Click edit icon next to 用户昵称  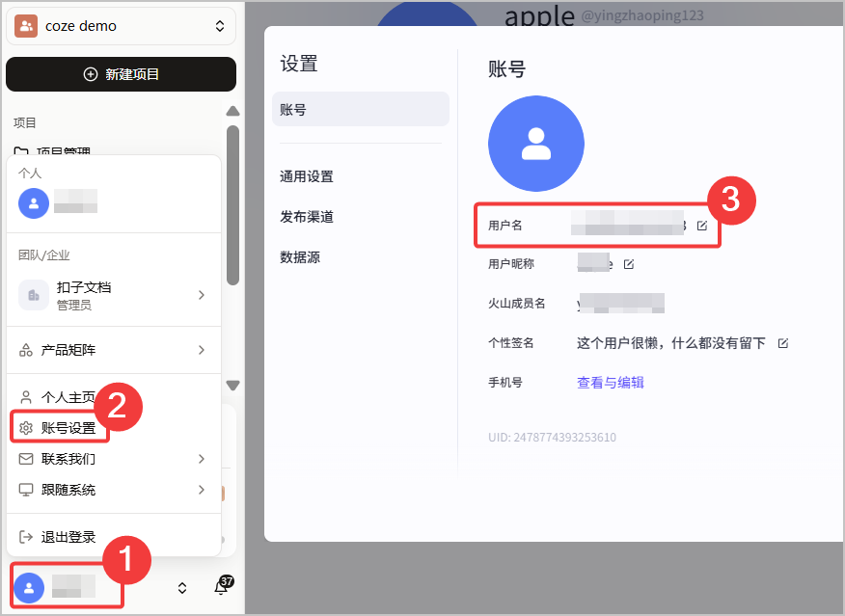pos(629,264)
